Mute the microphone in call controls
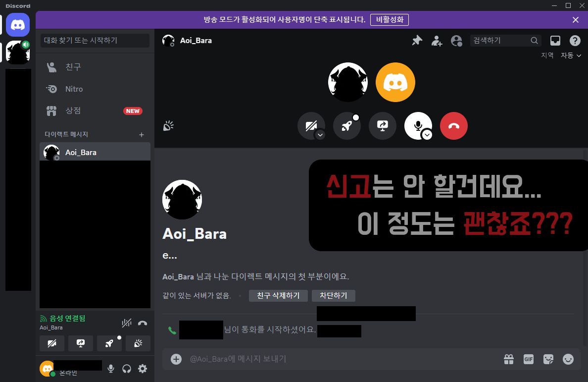588x382 pixels. pos(417,125)
